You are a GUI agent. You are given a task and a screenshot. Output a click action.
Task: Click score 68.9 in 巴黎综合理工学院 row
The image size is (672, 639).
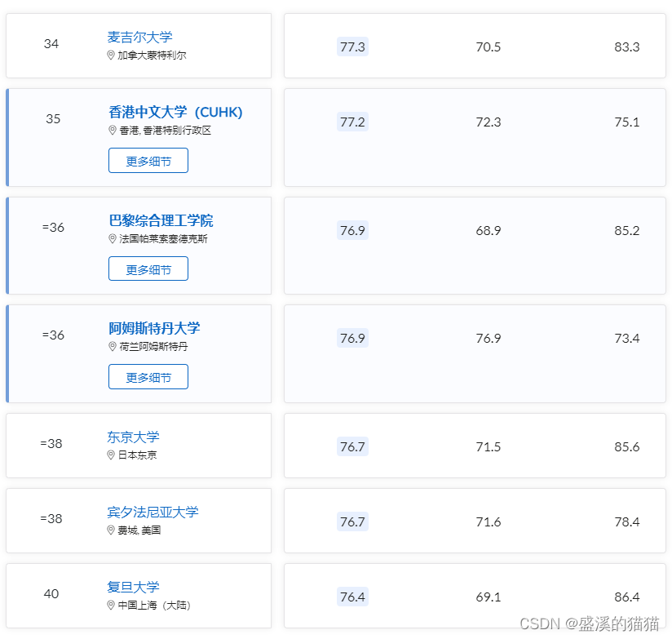coord(489,230)
